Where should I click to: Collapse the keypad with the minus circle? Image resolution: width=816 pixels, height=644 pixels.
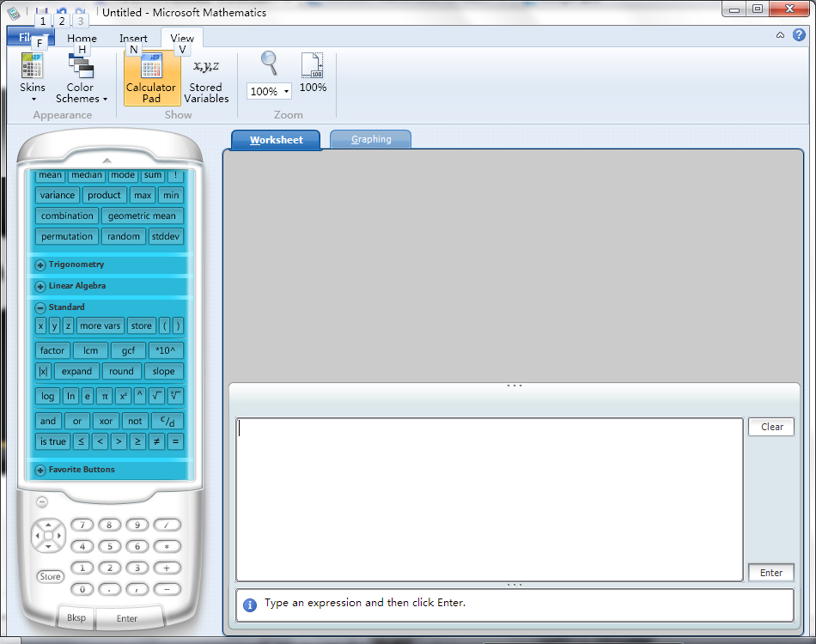coord(42,502)
